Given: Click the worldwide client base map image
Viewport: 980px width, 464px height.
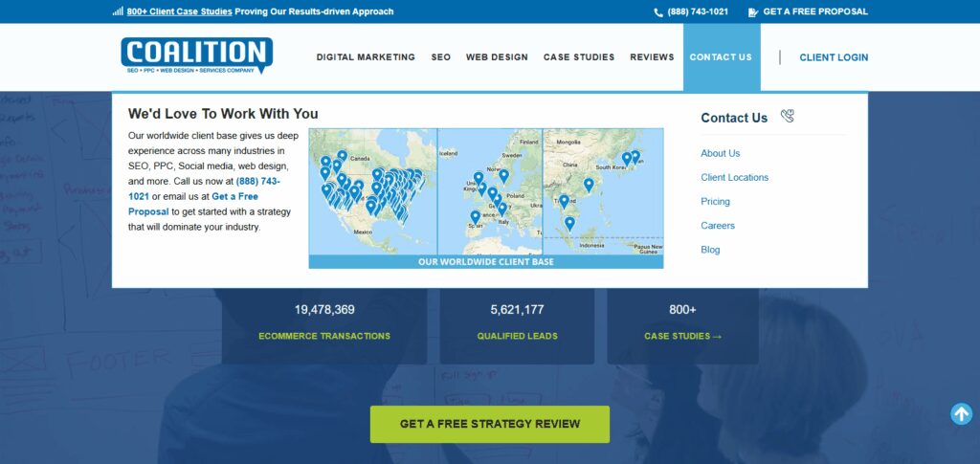Looking at the screenshot, I should [x=485, y=199].
